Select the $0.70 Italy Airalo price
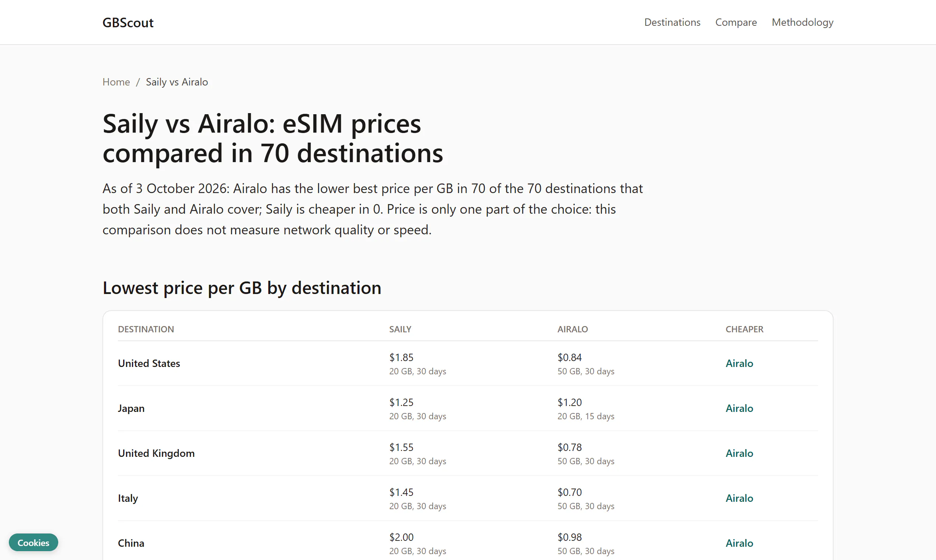936x560 pixels. [x=570, y=492]
